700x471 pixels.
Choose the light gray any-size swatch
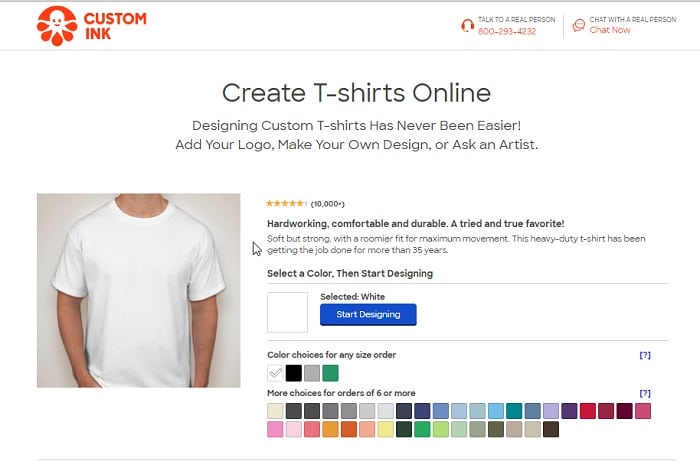click(x=312, y=373)
